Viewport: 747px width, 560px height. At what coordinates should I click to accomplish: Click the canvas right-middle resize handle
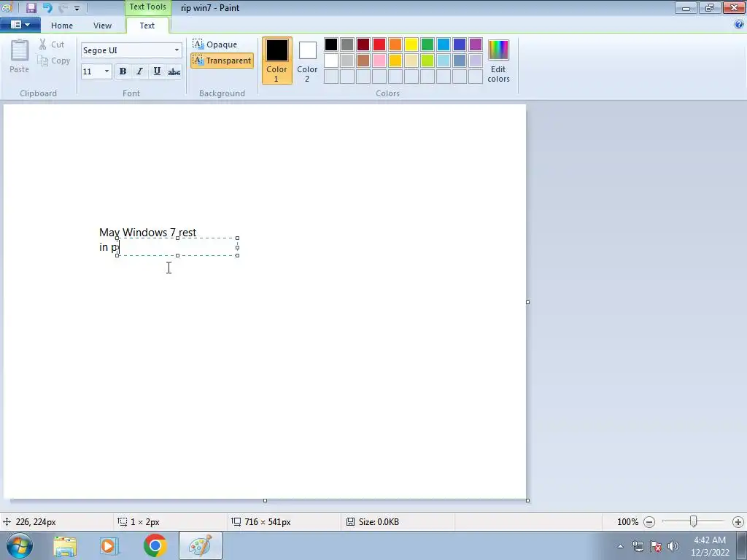(528, 303)
